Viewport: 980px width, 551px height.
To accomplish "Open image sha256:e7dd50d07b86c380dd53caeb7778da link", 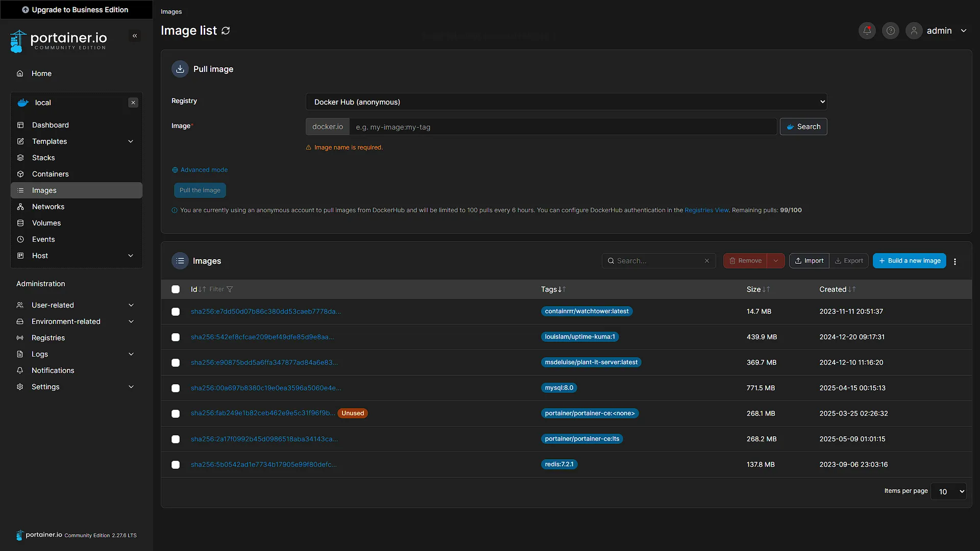I will tap(265, 312).
